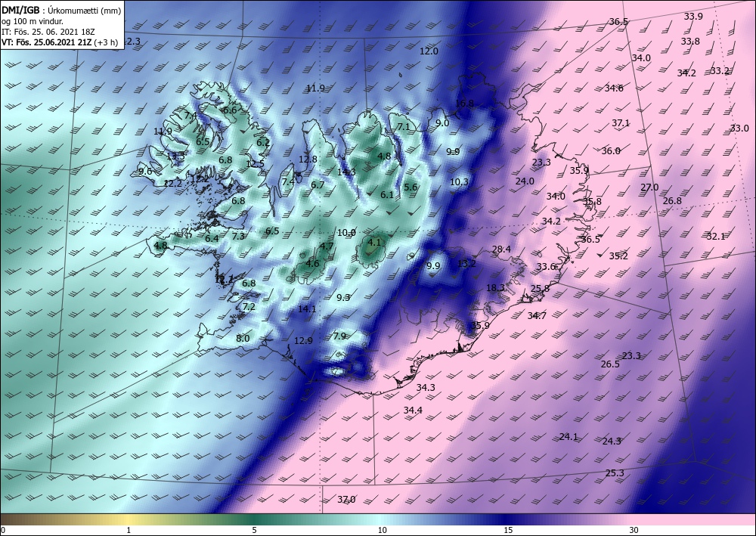Select the 7.1 value label
This screenshot has width=756, height=536.
point(403,127)
